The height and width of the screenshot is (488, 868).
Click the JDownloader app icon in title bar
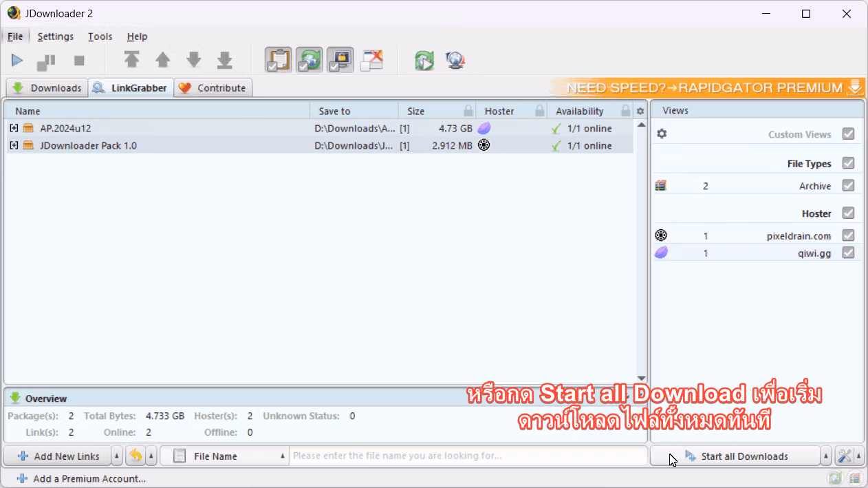[x=14, y=13]
